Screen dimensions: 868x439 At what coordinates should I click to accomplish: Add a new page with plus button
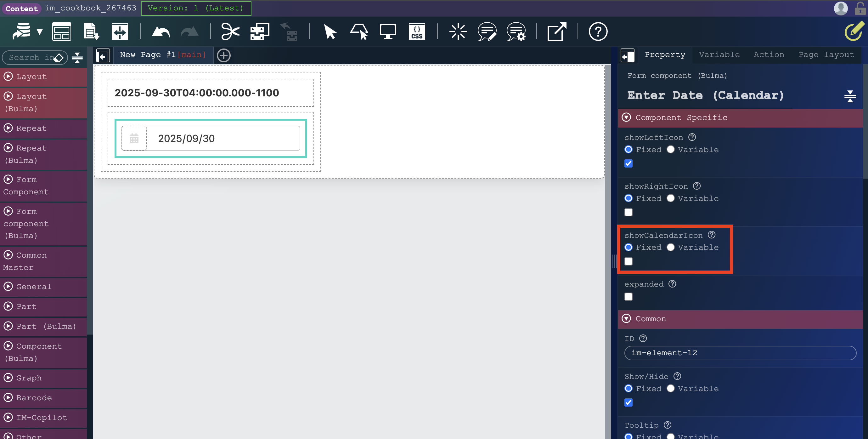[x=224, y=55]
